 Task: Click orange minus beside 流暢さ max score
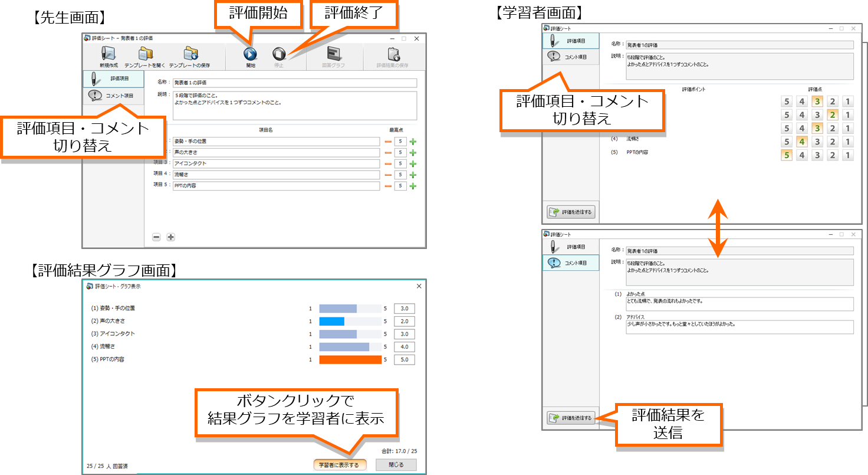pos(388,175)
